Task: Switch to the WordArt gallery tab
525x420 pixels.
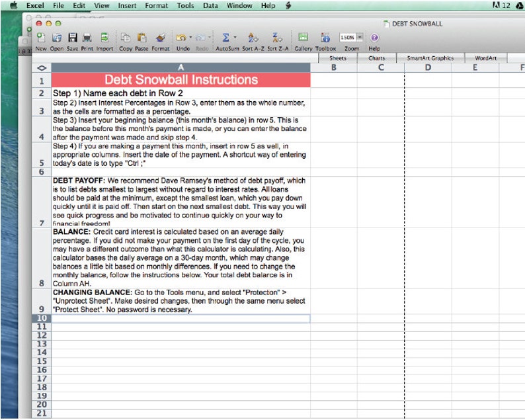Action: 485,58
